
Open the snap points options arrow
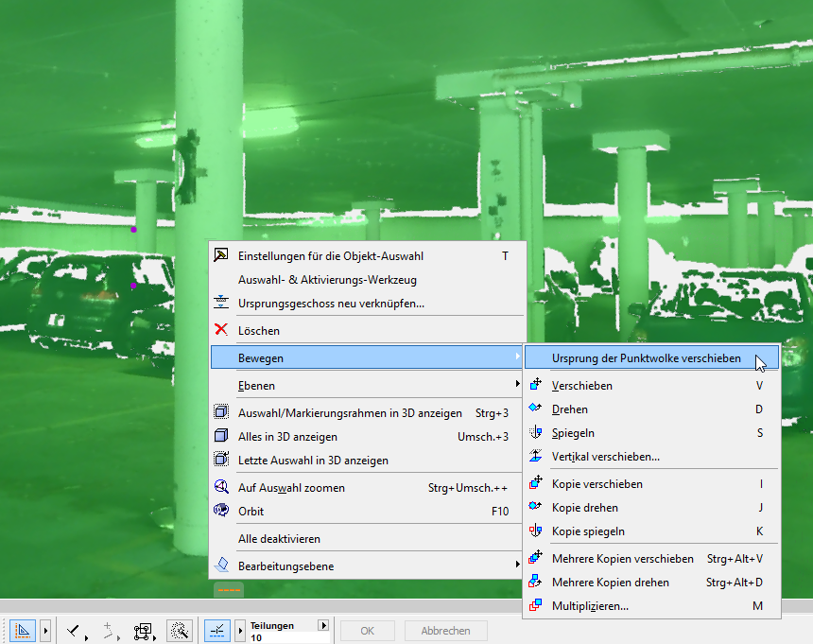click(x=240, y=631)
